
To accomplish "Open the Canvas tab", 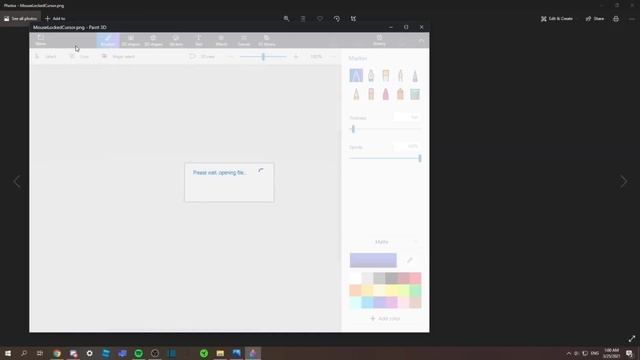I will point(244,40).
